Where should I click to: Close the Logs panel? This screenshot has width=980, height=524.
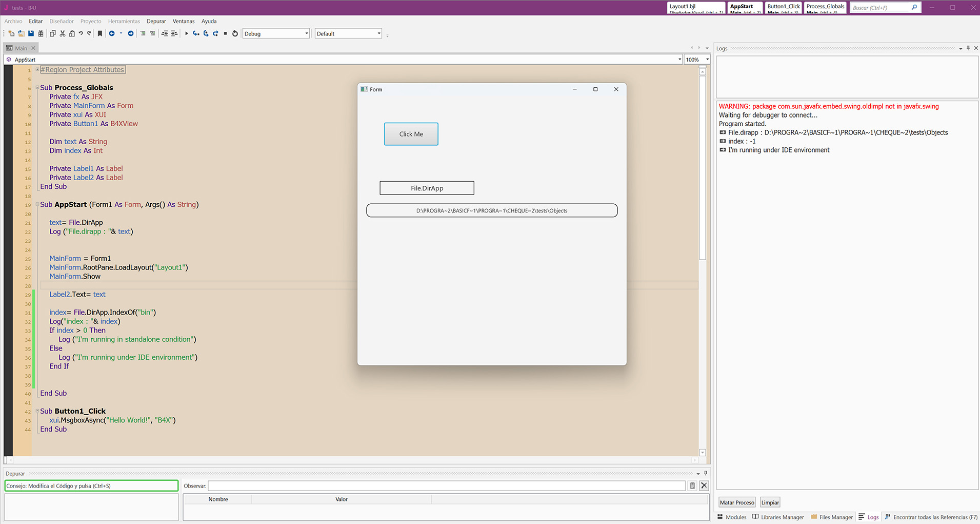(x=976, y=48)
